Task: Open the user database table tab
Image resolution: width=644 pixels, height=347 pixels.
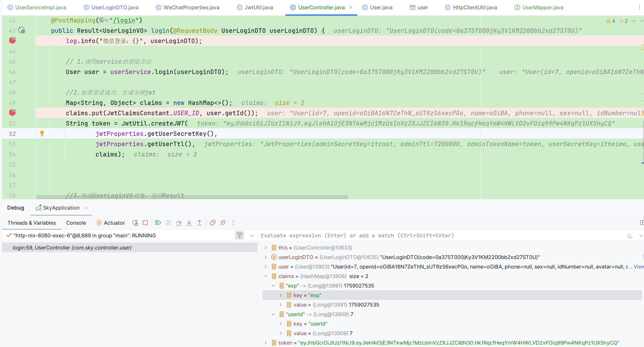Action: (419, 7)
